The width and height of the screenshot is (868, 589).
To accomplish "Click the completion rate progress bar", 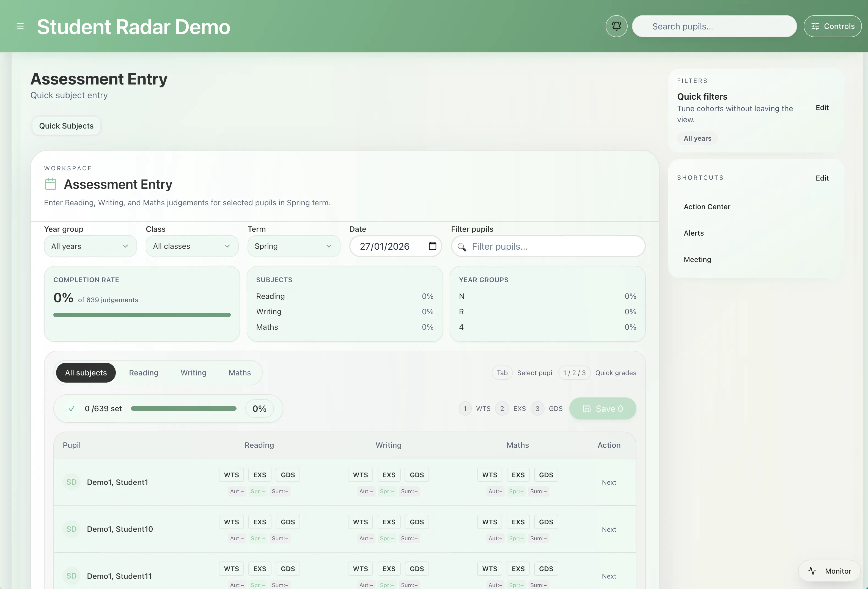I will click(142, 315).
